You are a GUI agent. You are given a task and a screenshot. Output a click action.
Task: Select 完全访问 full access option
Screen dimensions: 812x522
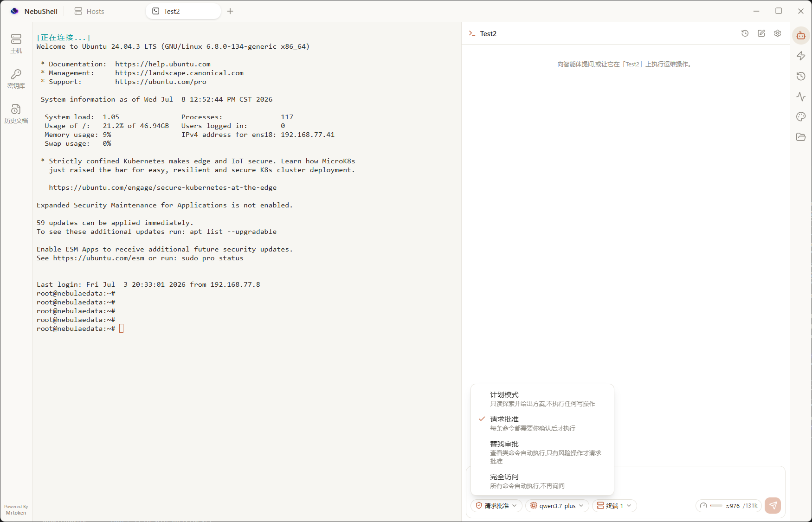point(542,481)
